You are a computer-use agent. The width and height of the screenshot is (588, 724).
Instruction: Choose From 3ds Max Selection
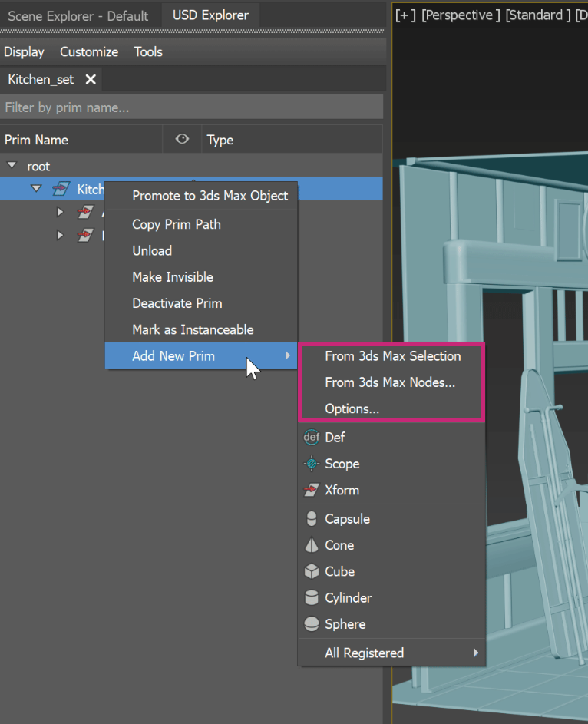(x=392, y=356)
